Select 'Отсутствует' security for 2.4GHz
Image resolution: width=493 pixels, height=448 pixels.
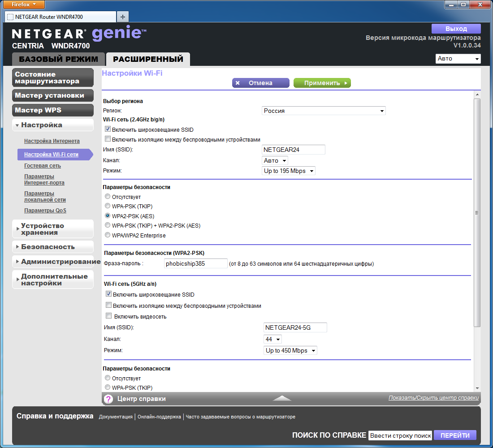[108, 197]
